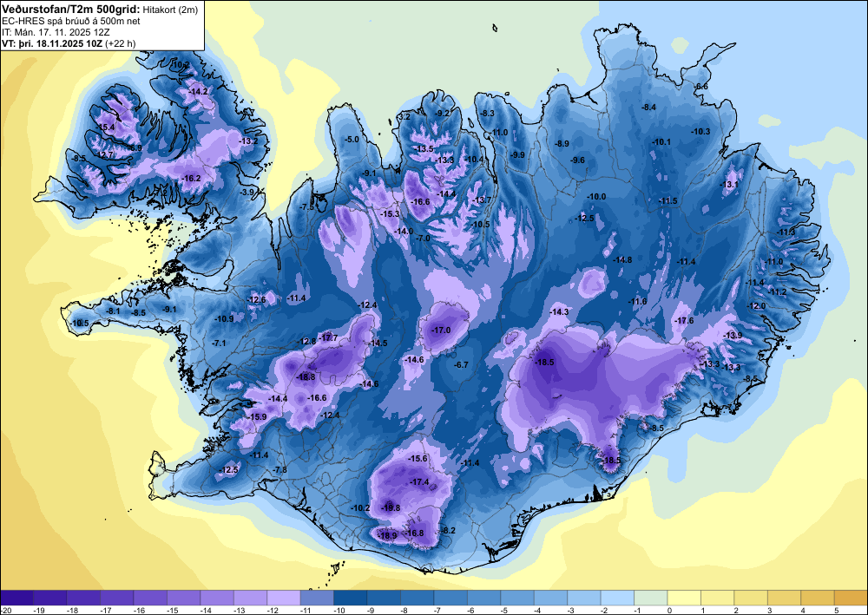Click the -12.6 temperature label
This screenshot has width=868, height=615.
coord(257,300)
